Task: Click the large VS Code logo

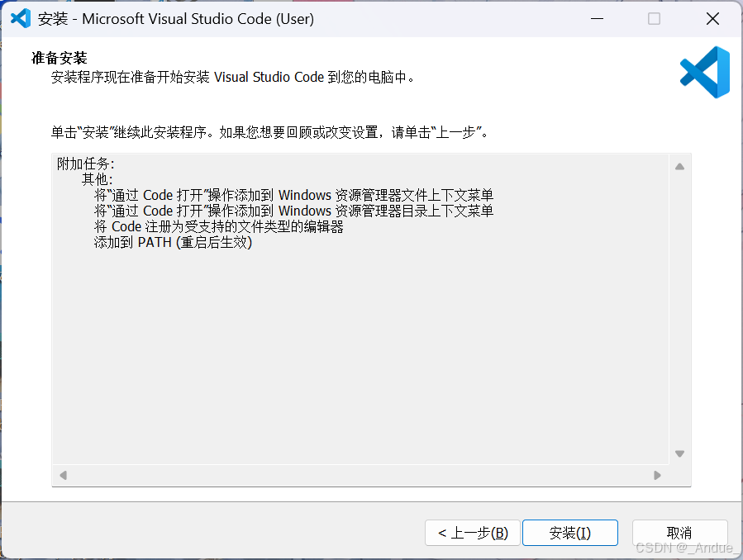Action: pyautogui.click(x=705, y=72)
